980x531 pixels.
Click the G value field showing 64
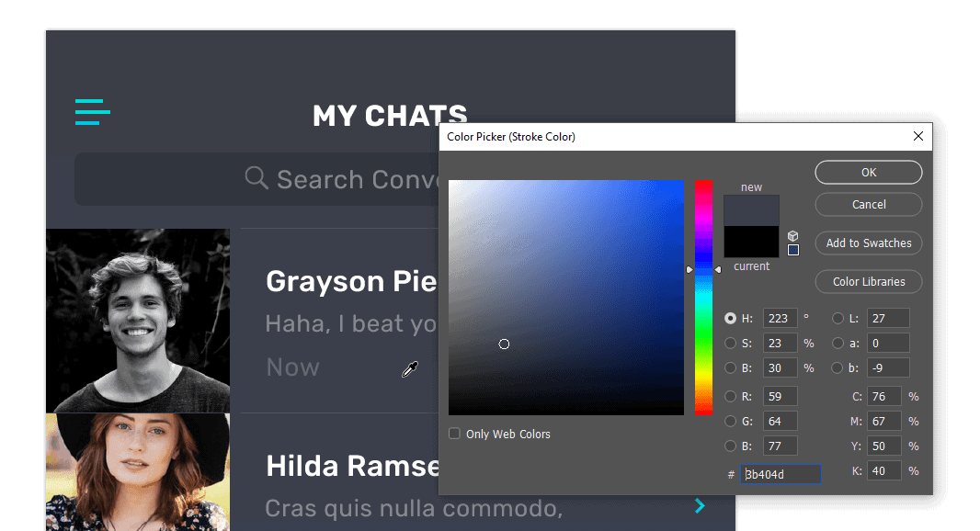(780, 421)
